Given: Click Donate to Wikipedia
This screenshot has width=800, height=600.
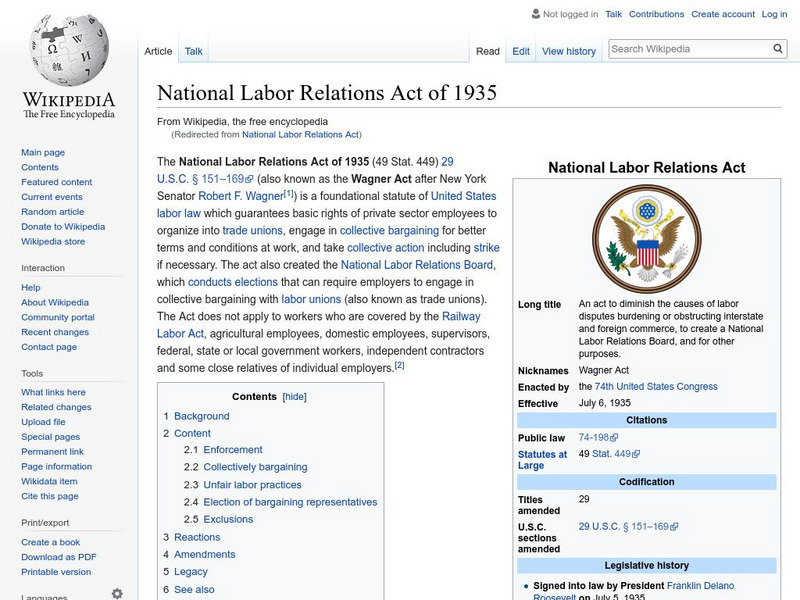Looking at the screenshot, I should click(63, 227).
